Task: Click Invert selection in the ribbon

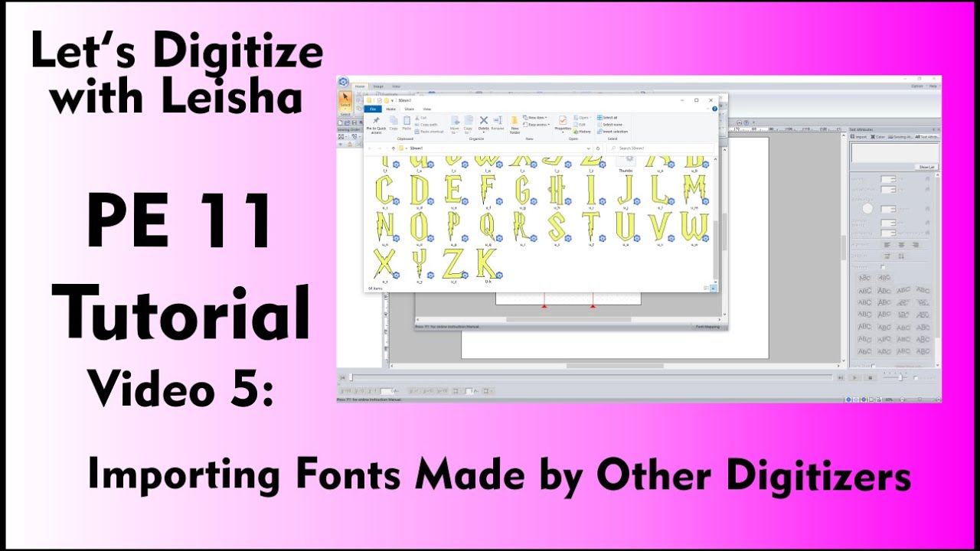Action: tap(612, 132)
